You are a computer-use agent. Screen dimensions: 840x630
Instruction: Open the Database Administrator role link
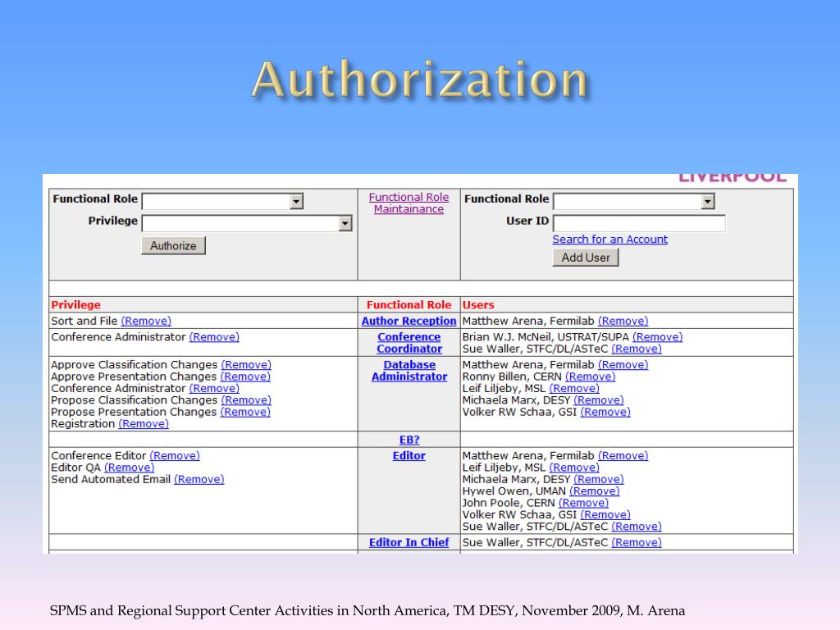(x=409, y=371)
